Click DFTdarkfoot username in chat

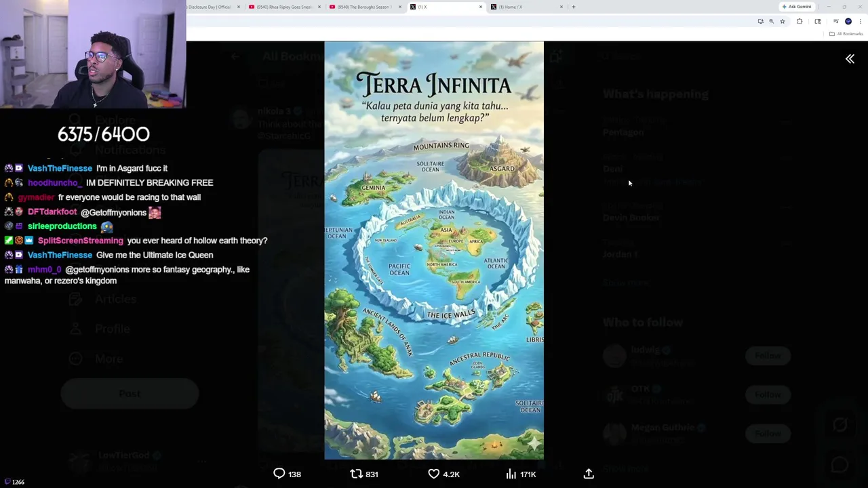[x=52, y=212]
